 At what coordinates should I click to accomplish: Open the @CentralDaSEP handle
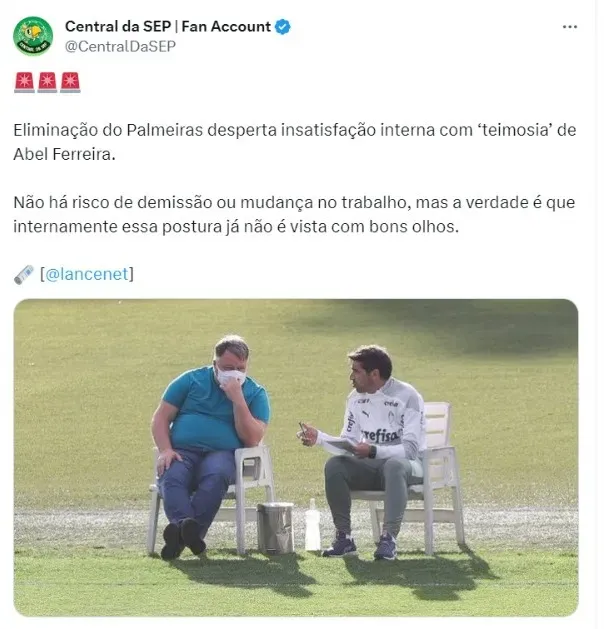coord(120,47)
